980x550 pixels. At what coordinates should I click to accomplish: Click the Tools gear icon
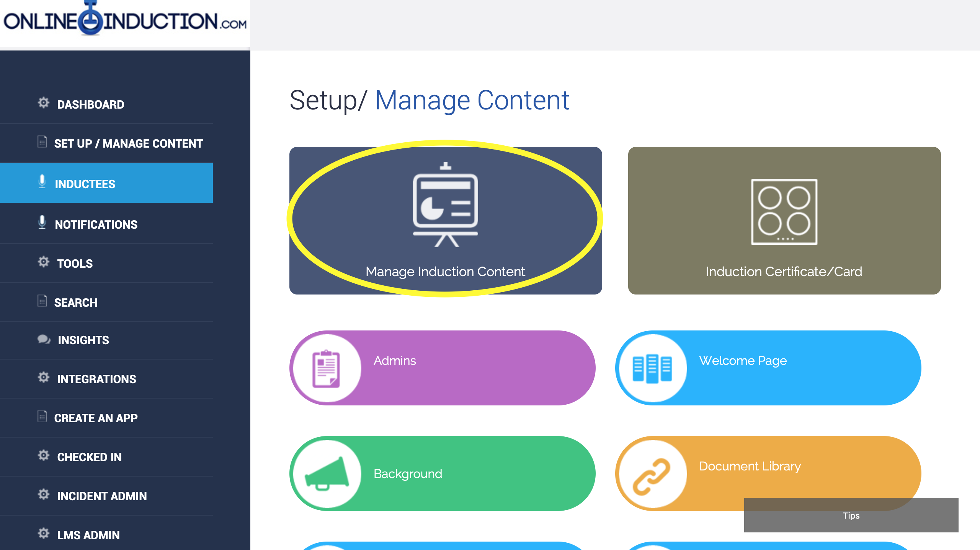[44, 262]
